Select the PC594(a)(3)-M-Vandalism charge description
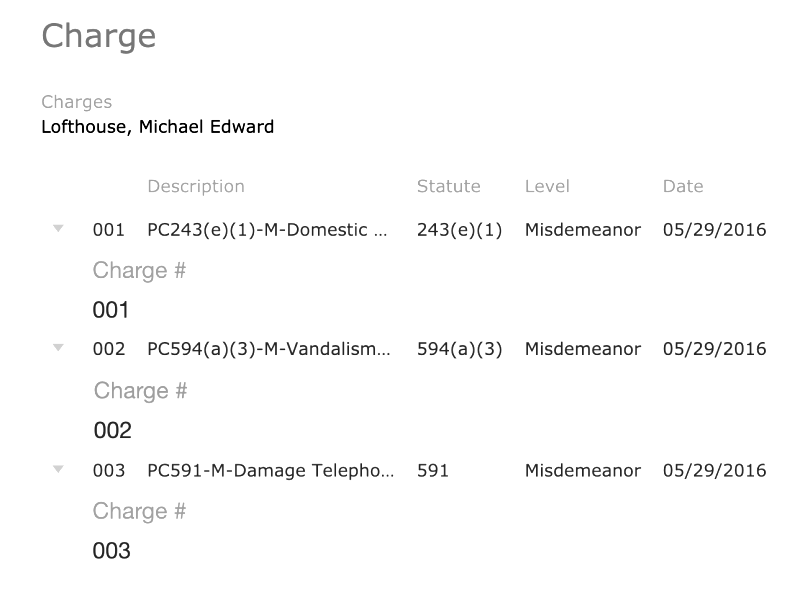The width and height of the screenshot is (800, 602). tap(267, 349)
